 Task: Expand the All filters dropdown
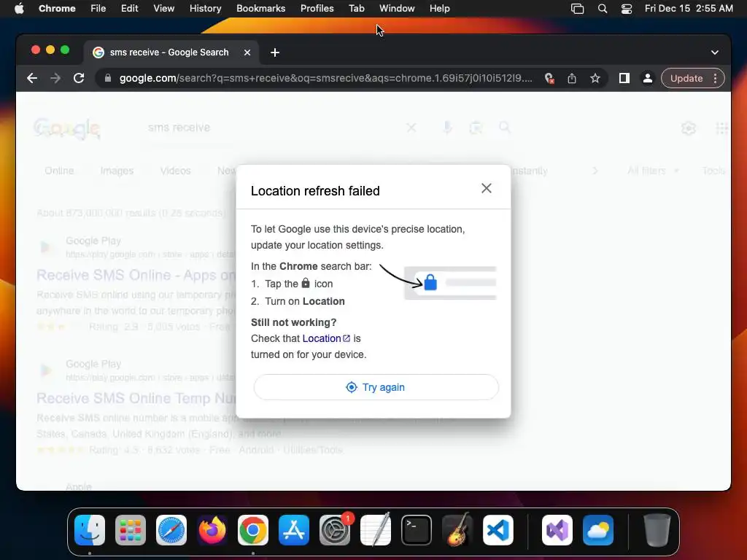(x=653, y=171)
